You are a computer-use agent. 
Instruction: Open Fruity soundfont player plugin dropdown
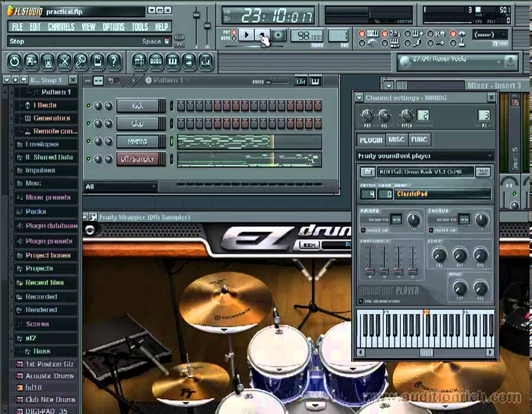(425, 156)
